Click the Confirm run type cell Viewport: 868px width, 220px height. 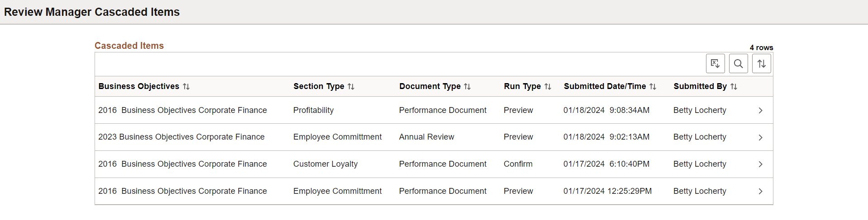pyautogui.click(x=518, y=164)
